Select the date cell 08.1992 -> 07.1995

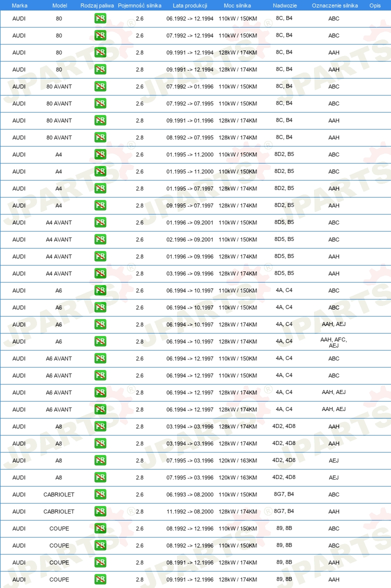click(x=190, y=137)
